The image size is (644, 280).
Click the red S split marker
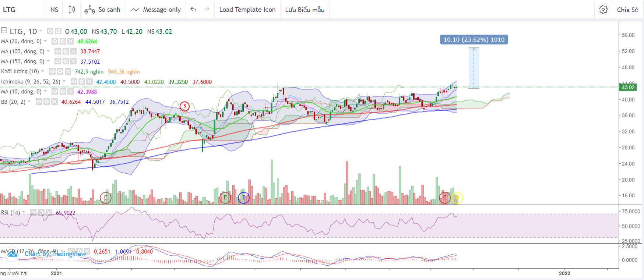point(184,106)
